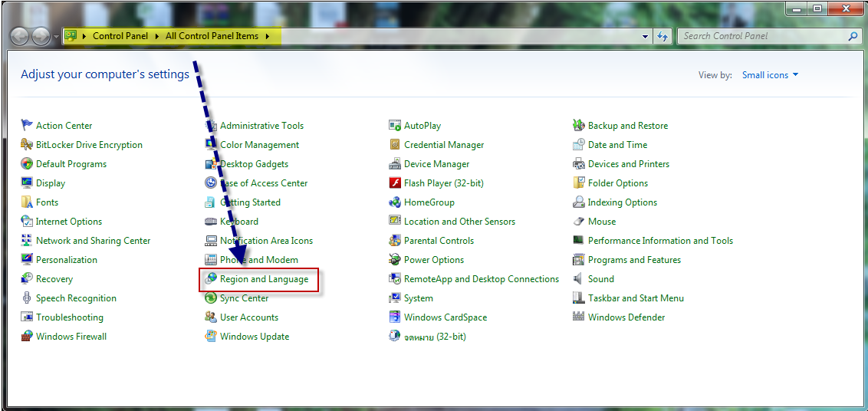868x411 pixels.
Task: Open the Action Center flag icon
Action: tap(27, 125)
